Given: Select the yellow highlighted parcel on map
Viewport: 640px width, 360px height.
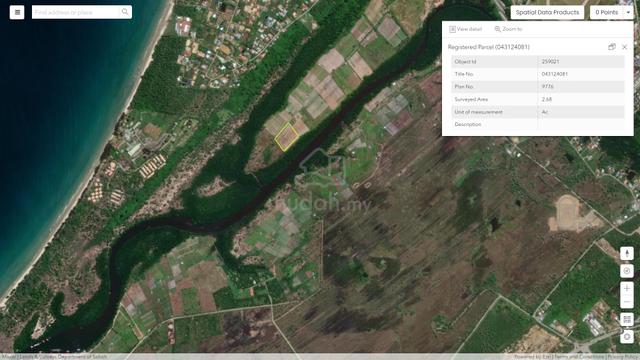Looking at the screenshot, I should click(x=286, y=137).
